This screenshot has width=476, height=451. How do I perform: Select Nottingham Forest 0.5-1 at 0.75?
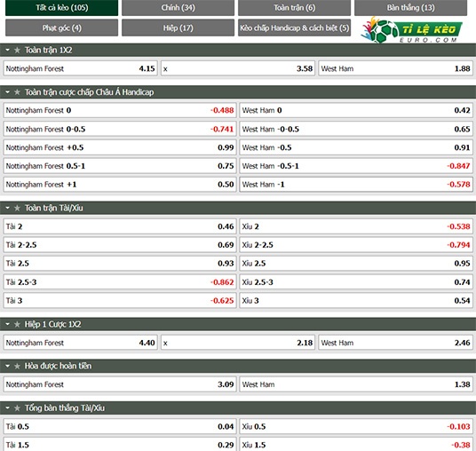120,166
